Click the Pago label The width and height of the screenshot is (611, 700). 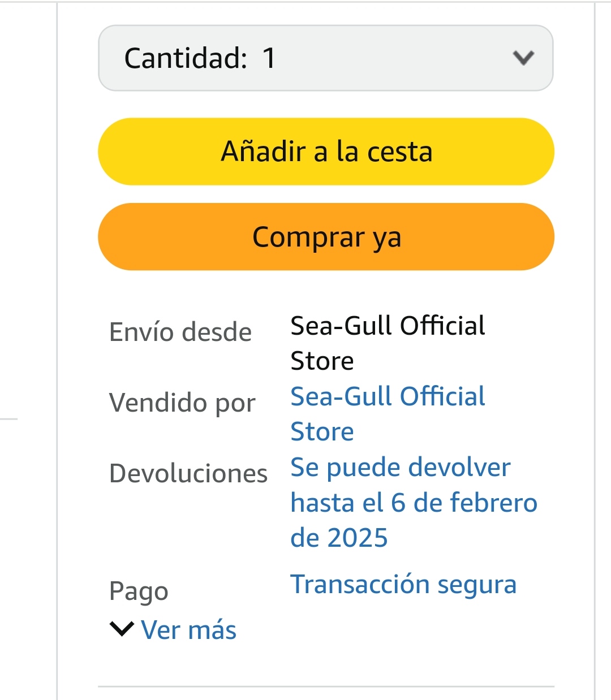(x=139, y=591)
